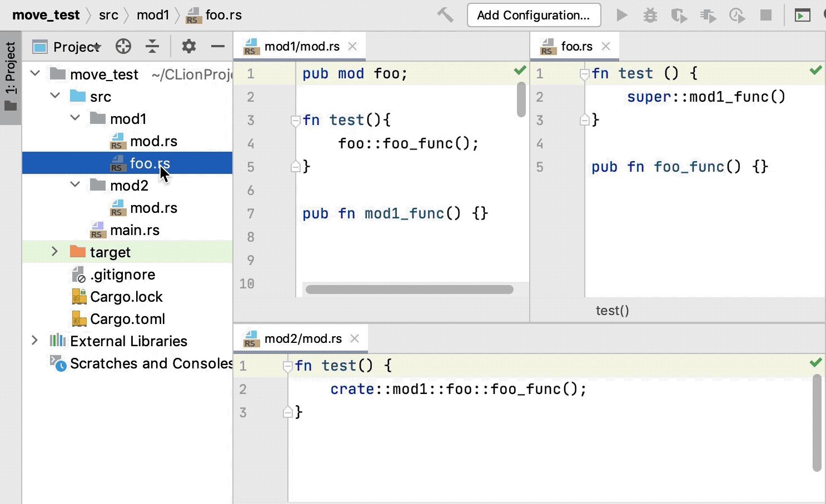Screen dimensions: 826x504
Task: Click vertical scrollbar in mod2/mod.rs editor
Action: (x=817, y=422)
